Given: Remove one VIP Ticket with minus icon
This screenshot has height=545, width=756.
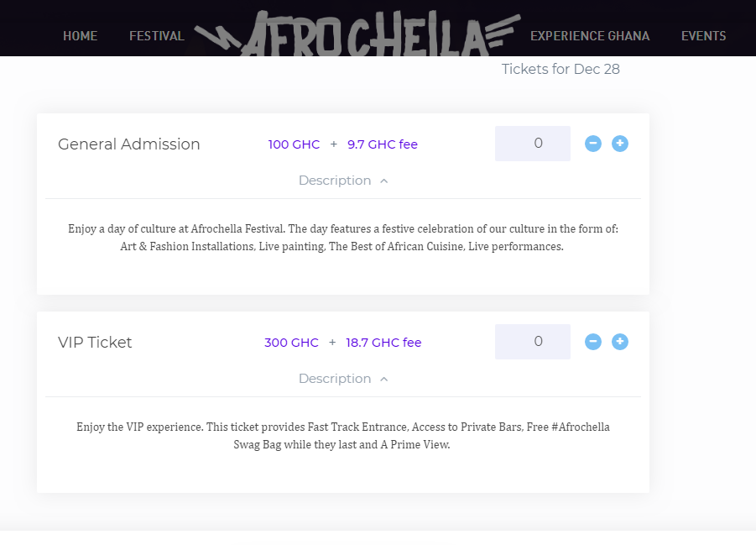Looking at the screenshot, I should tap(593, 342).
